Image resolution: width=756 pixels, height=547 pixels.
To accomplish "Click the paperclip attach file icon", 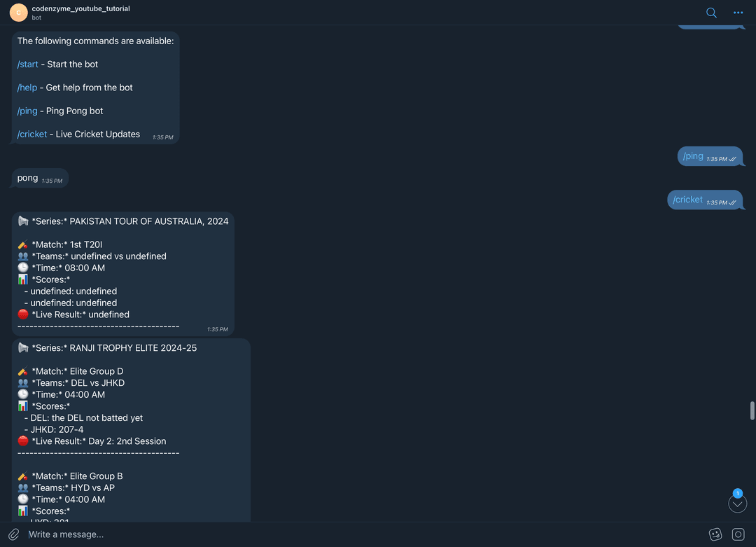I will coord(14,534).
